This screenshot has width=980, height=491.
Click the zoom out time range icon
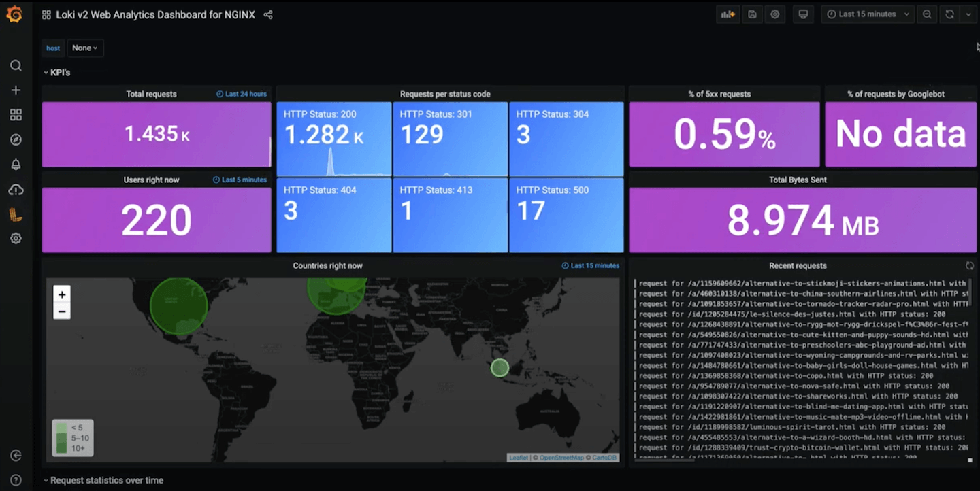point(927,14)
